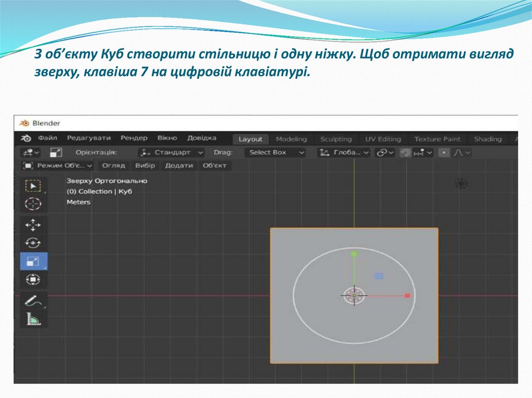Image resolution: width=532 pixels, height=398 pixels.
Task: Open the Огляд viewport menu
Action: 113,166
